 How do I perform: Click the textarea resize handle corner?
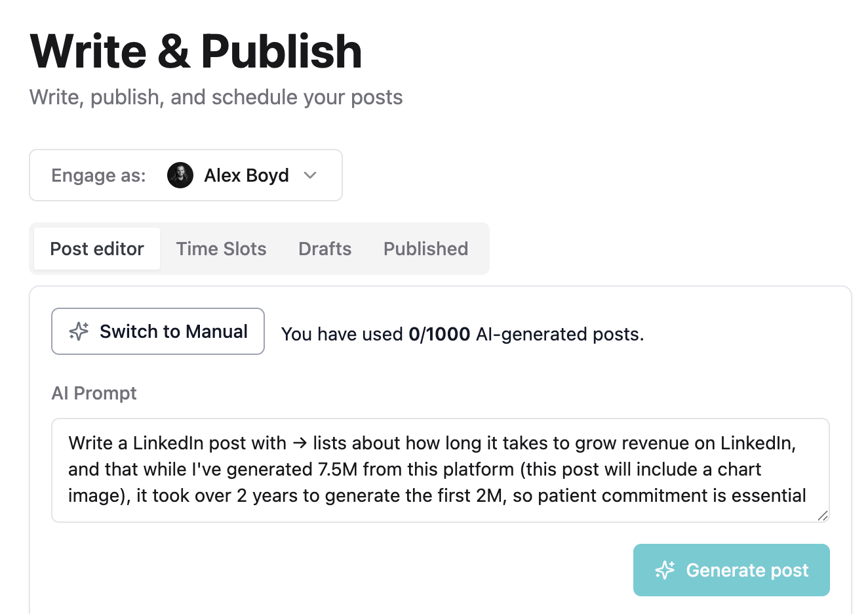point(823,516)
